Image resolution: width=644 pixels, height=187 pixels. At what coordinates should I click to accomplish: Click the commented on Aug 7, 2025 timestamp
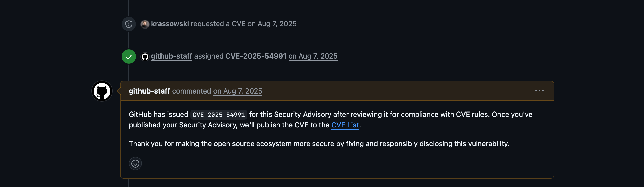(238, 91)
